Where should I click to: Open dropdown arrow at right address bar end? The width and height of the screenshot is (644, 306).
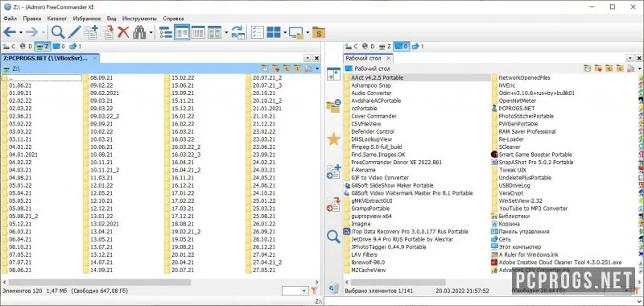point(640,68)
